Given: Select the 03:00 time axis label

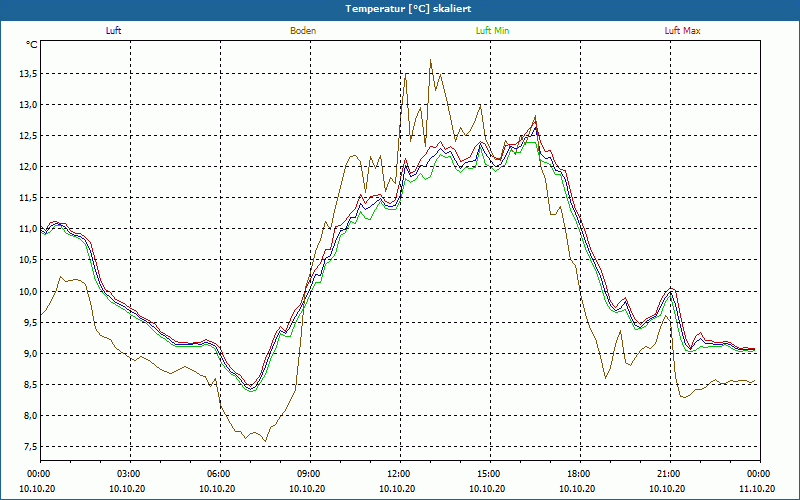Looking at the screenshot, I should coord(129,474).
